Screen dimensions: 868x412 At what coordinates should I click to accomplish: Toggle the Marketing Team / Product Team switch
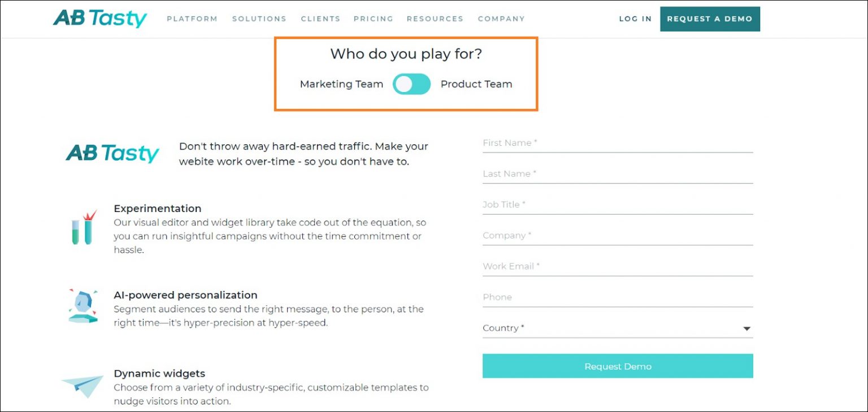411,84
